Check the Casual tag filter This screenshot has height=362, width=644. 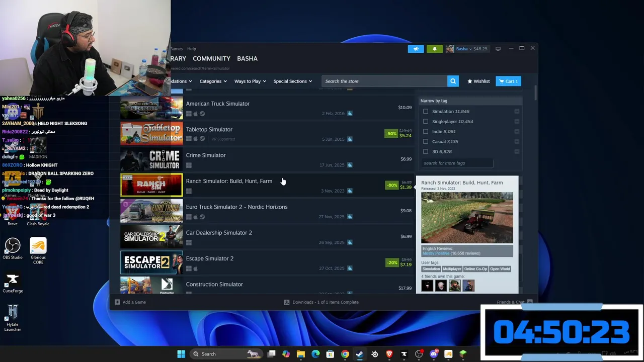pos(426,141)
